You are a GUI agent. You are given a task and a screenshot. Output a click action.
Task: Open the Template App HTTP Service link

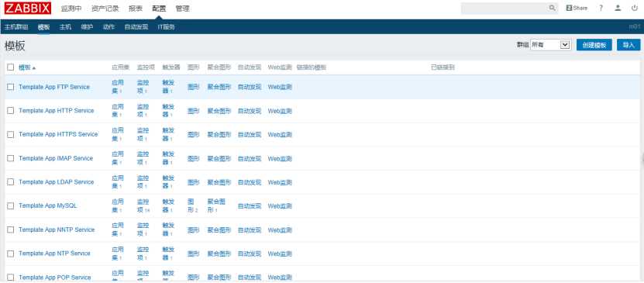click(x=57, y=111)
